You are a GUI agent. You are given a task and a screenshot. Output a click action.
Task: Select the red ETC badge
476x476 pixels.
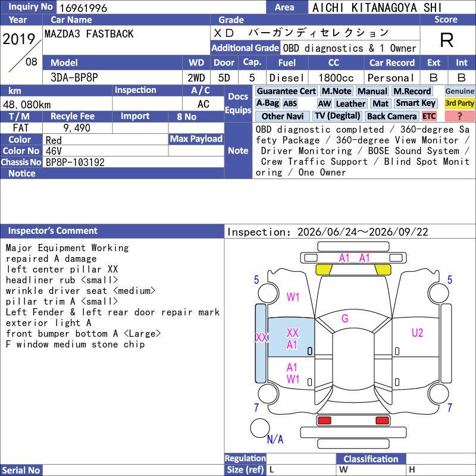429,116
